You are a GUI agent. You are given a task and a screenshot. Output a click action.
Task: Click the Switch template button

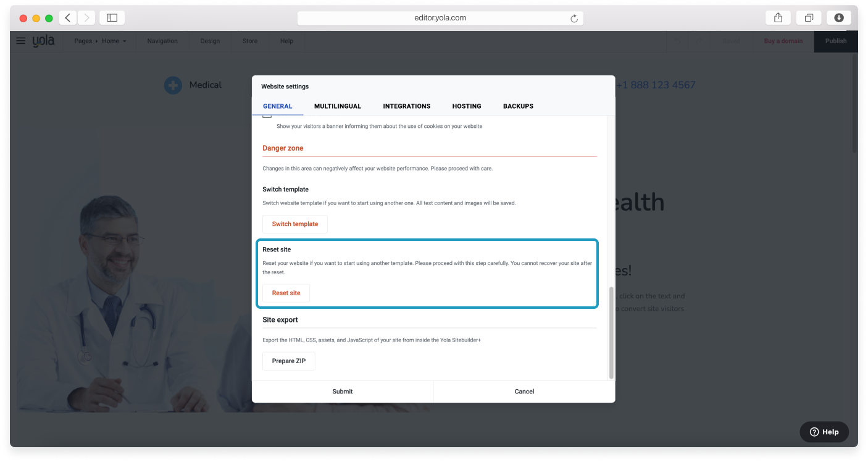pyautogui.click(x=295, y=224)
